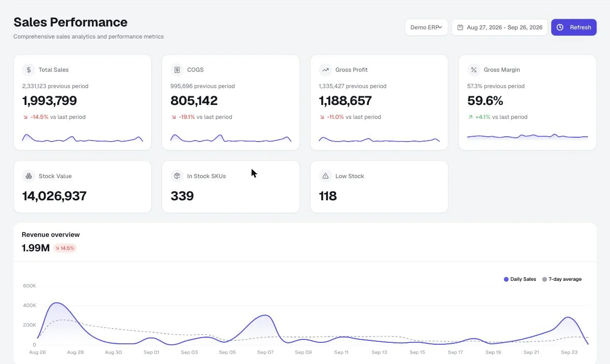The width and height of the screenshot is (610, 364).
Task: Click the 14.5% decrease badge under Revenue overview
Action: [x=65, y=248]
